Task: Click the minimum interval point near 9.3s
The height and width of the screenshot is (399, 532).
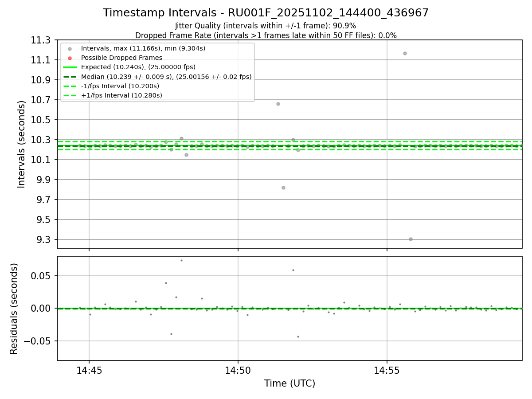Action: pyautogui.click(x=411, y=239)
